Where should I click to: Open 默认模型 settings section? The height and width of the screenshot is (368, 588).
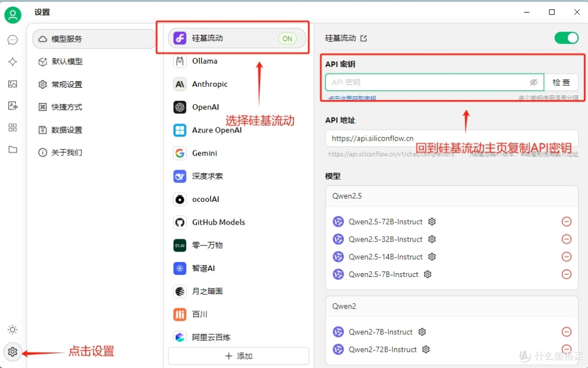(94, 62)
